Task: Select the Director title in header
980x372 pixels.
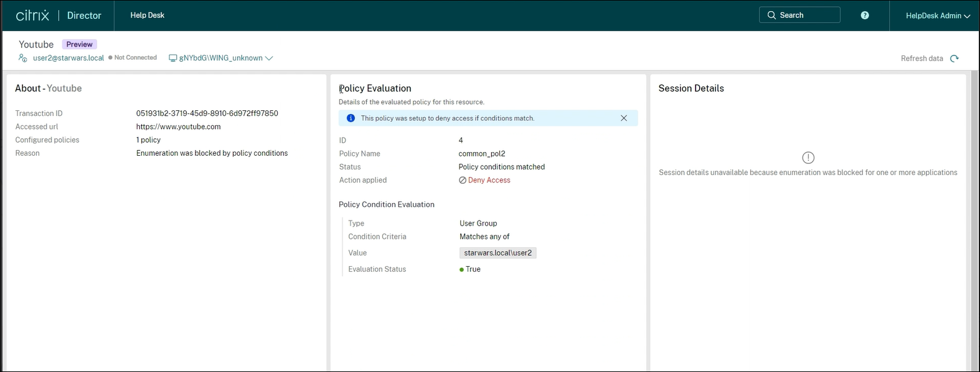Action: point(84,16)
